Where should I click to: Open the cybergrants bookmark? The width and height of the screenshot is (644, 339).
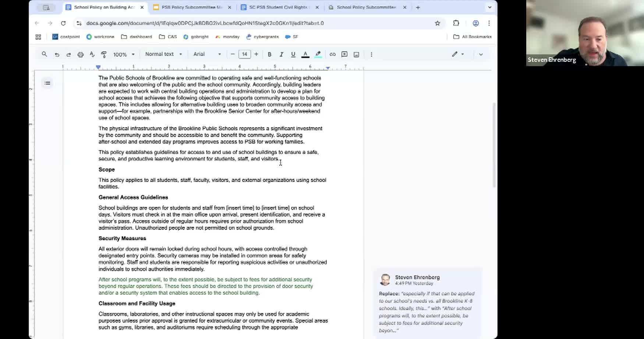point(262,37)
